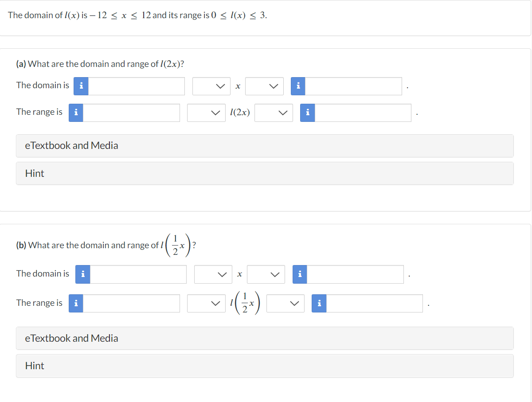Click the info icon beside part (b) range field
The image size is (532, 402).
(76, 303)
